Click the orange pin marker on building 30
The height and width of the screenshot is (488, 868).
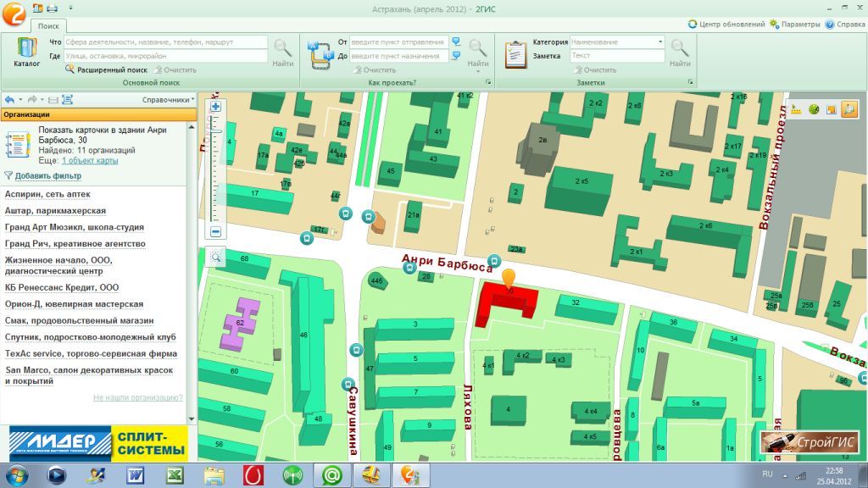pos(509,280)
